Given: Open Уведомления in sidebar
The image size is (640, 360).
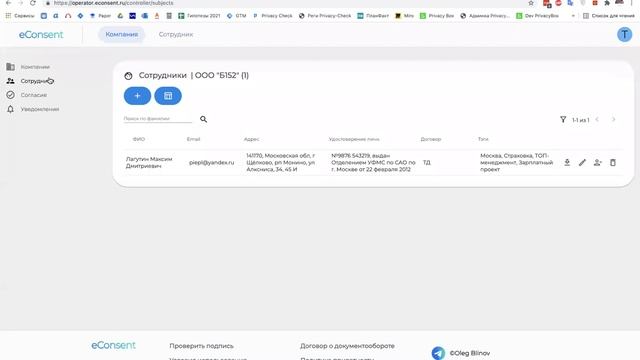Looking at the screenshot, I should [x=40, y=109].
